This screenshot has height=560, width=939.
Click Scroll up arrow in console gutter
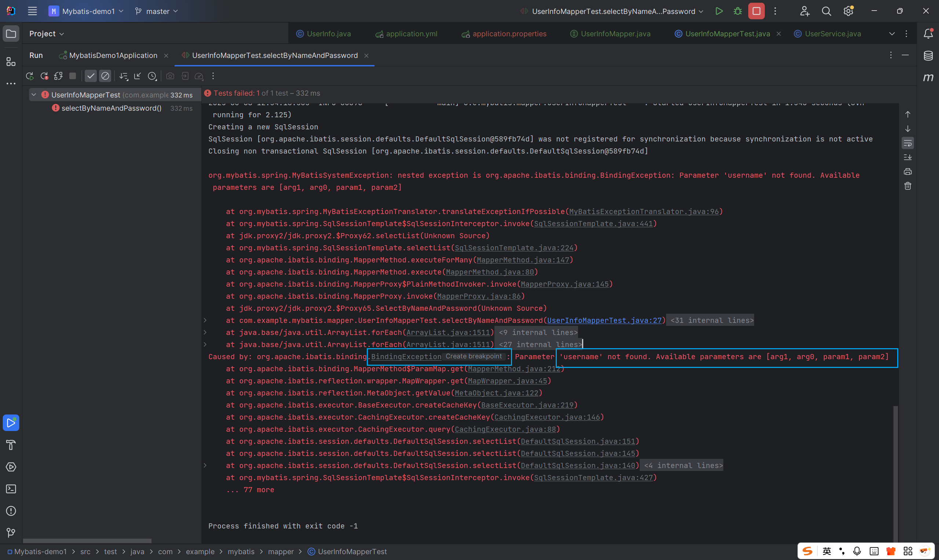tap(908, 114)
